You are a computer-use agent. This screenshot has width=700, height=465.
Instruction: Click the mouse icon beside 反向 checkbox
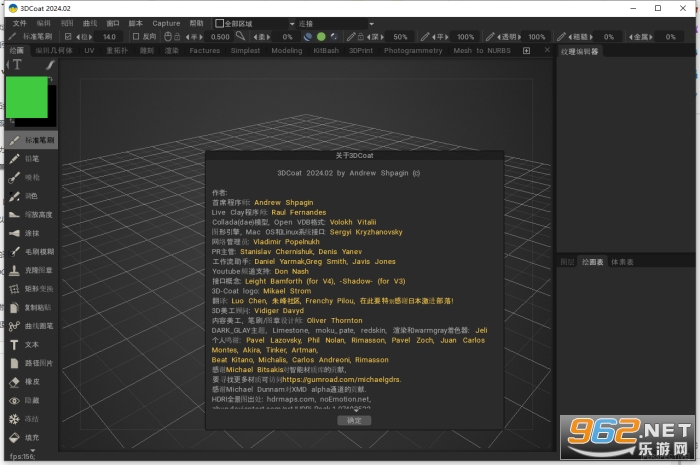point(168,37)
